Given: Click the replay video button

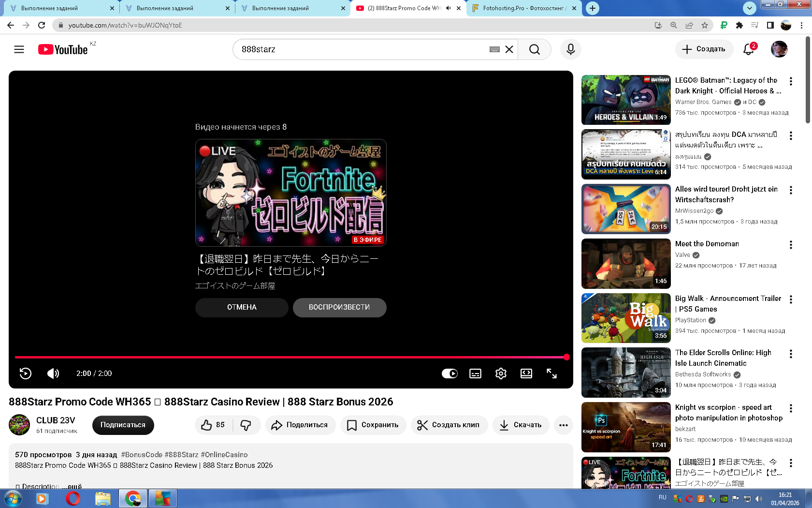Looking at the screenshot, I should click(26, 374).
